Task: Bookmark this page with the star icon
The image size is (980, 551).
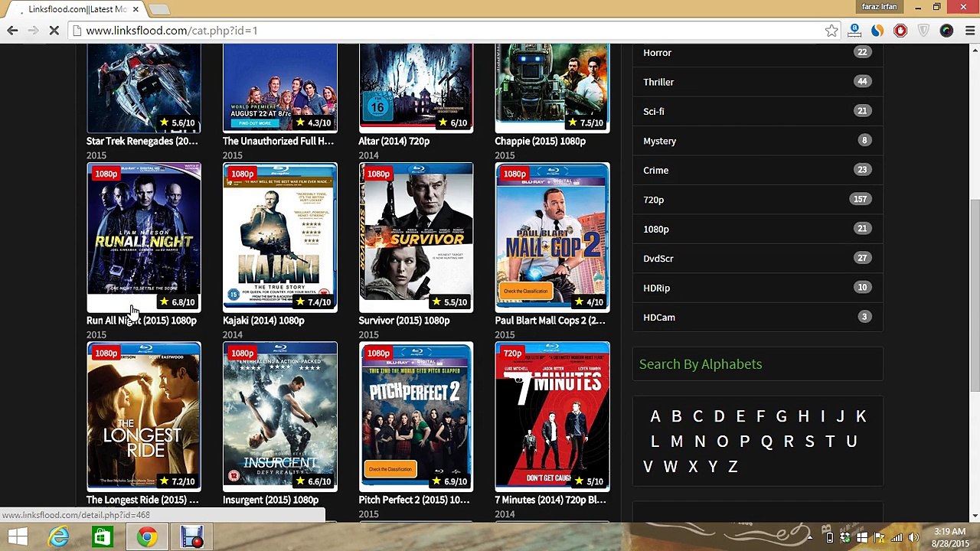Action: 831,31
